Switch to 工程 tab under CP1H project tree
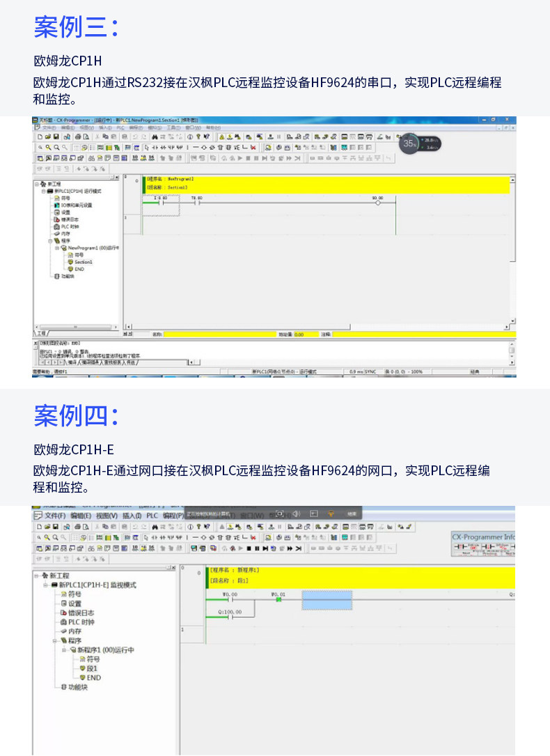550x756 pixels. pos(42,333)
